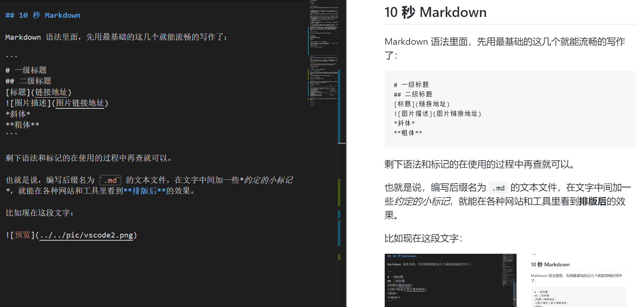Click the **粗体** line in source editor
The image size is (644, 307).
point(22,125)
